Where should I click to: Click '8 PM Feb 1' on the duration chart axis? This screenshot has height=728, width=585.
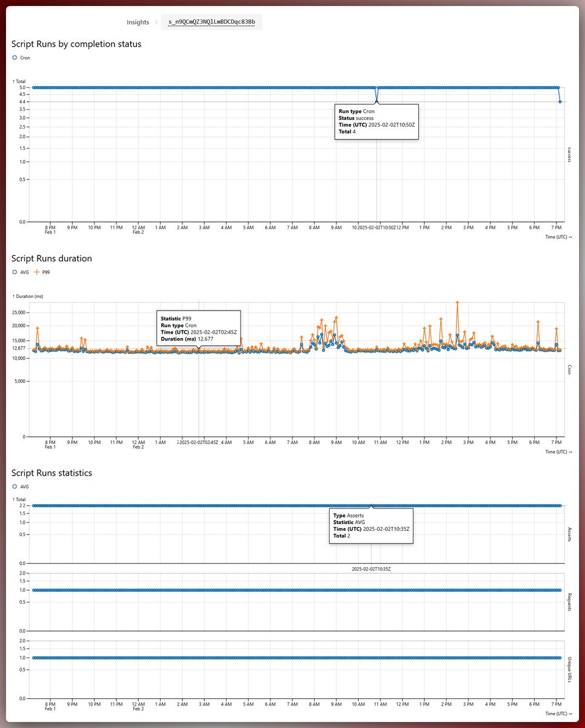(50, 445)
